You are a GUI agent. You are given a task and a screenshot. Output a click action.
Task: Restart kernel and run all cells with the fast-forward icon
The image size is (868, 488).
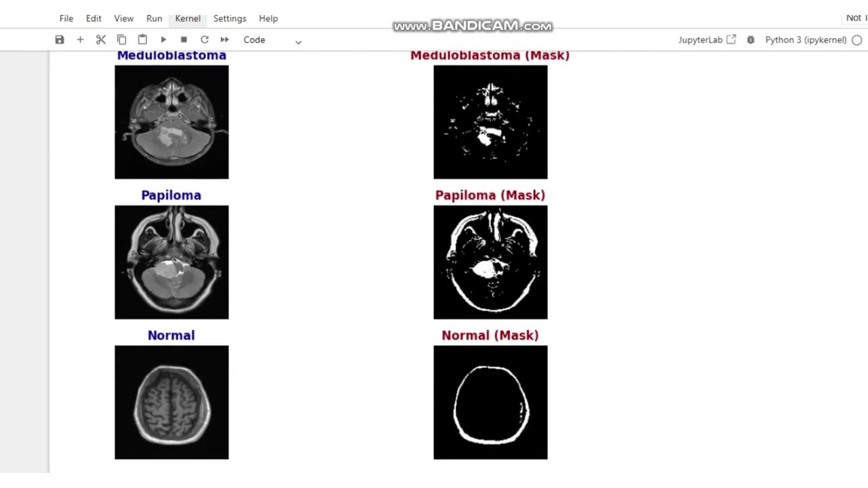tap(224, 40)
